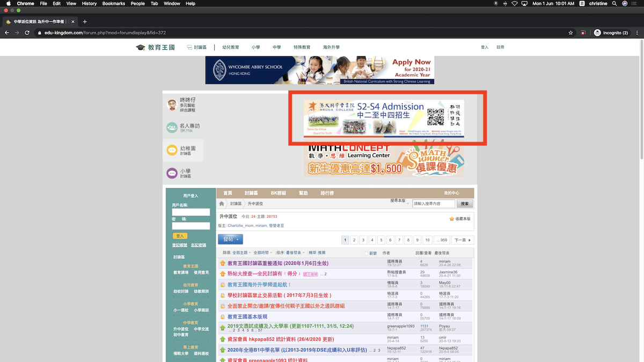Viewport: 644px width, 362px height.
Task: Open the 幼兒教育 top navigation item
Action: pyautogui.click(x=231, y=47)
